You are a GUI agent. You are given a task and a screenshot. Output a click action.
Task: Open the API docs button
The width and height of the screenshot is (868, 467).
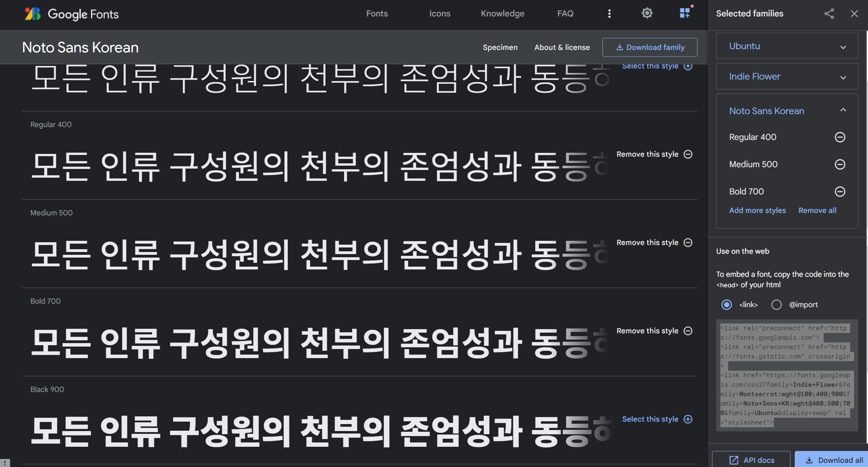(x=751, y=460)
